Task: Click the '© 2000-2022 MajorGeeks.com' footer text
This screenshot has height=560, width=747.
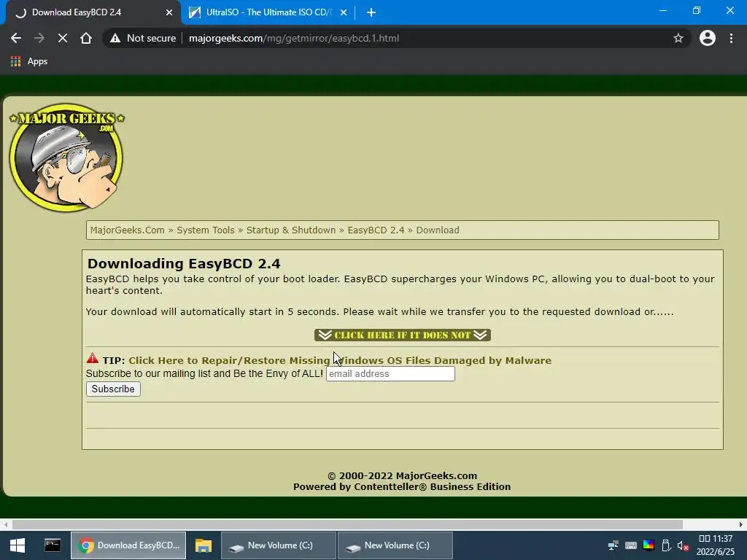Action: point(402,475)
